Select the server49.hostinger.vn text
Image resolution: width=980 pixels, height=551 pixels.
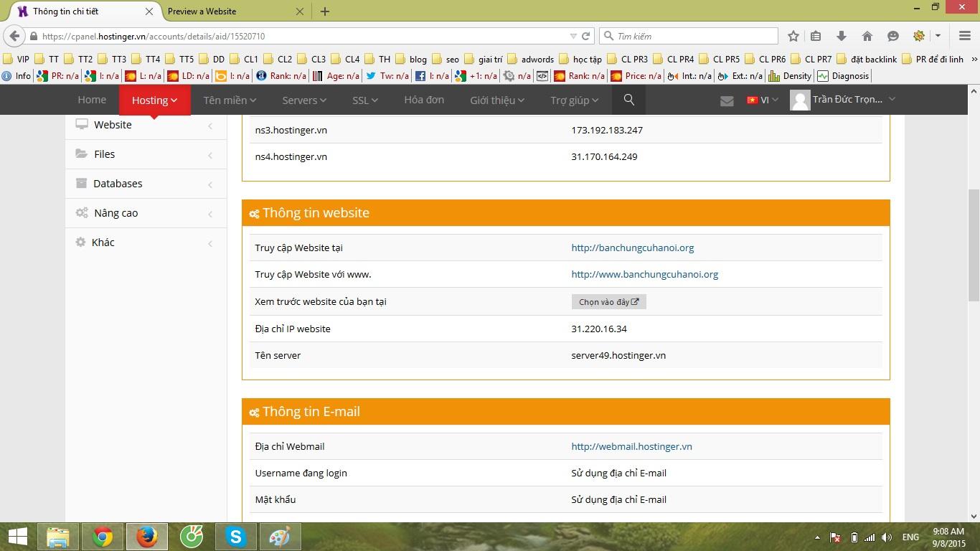[618, 355]
